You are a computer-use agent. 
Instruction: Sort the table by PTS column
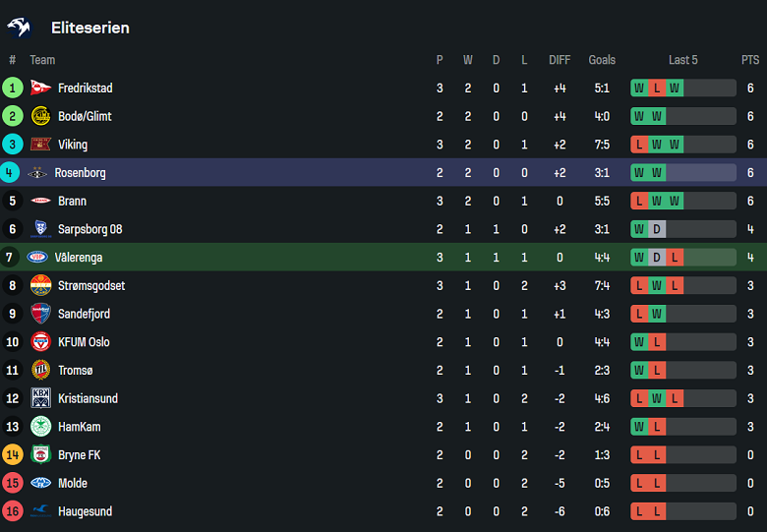pos(750,60)
